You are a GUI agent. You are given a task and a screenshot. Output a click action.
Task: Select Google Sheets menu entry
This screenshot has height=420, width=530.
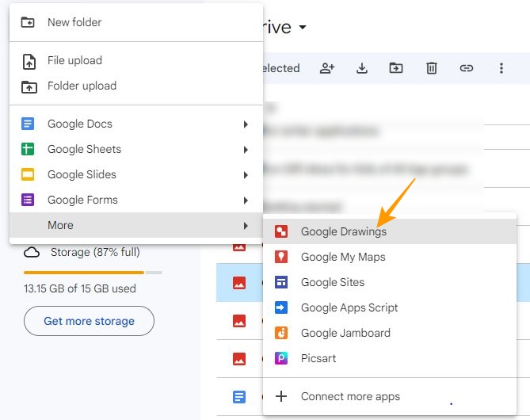[x=136, y=149]
